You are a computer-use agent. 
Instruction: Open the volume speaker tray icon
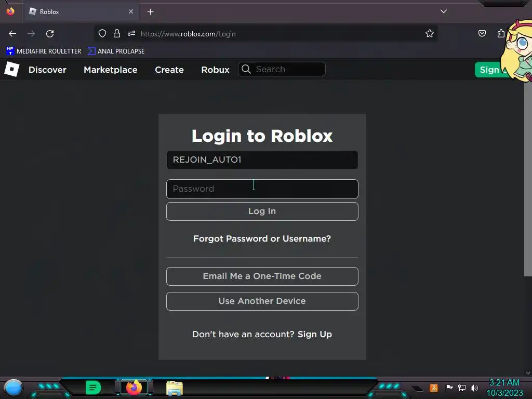tap(474, 388)
